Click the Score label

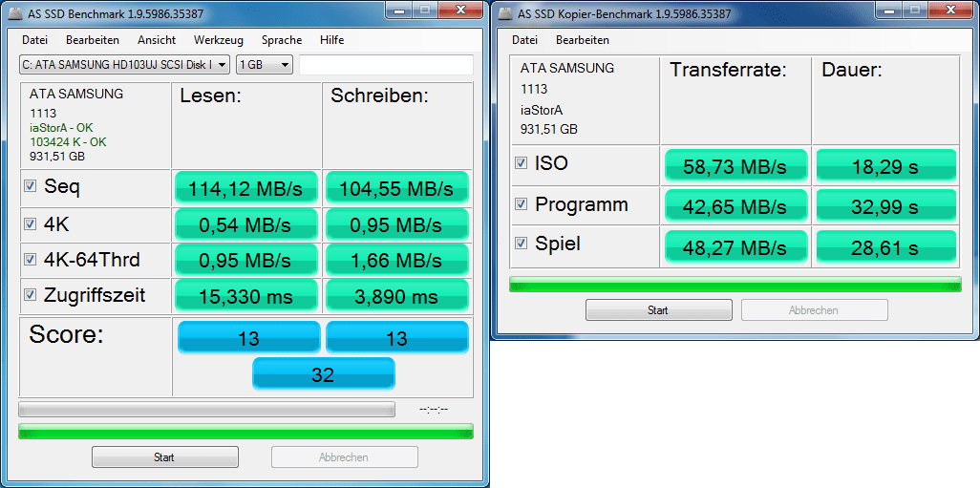click(x=66, y=335)
